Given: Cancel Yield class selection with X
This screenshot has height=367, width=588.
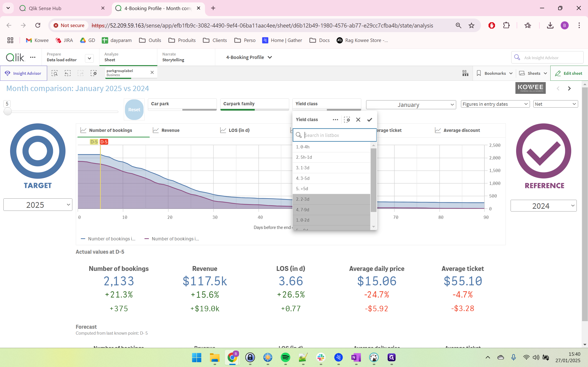Looking at the screenshot, I should click(x=358, y=120).
